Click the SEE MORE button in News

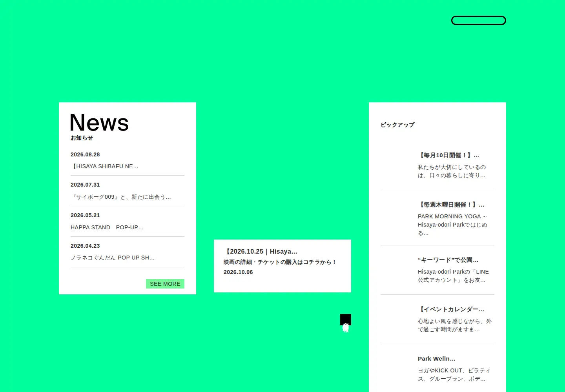coord(165,284)
